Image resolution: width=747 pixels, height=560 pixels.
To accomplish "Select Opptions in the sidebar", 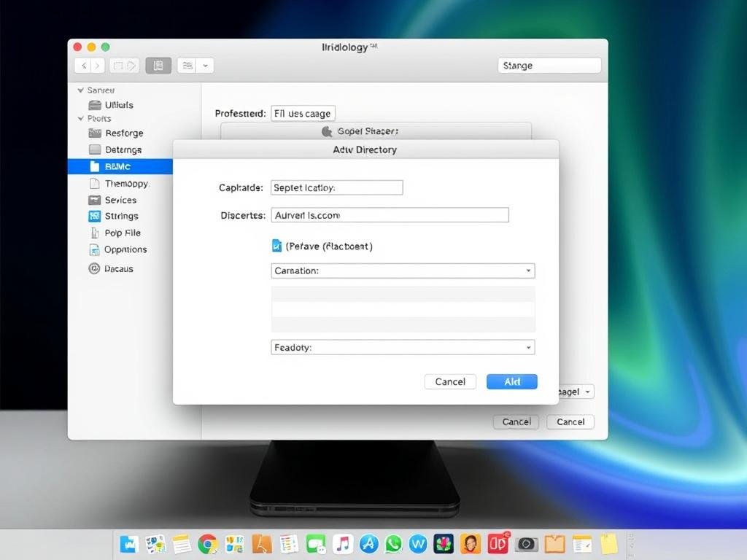I will (x=125, y=249).
